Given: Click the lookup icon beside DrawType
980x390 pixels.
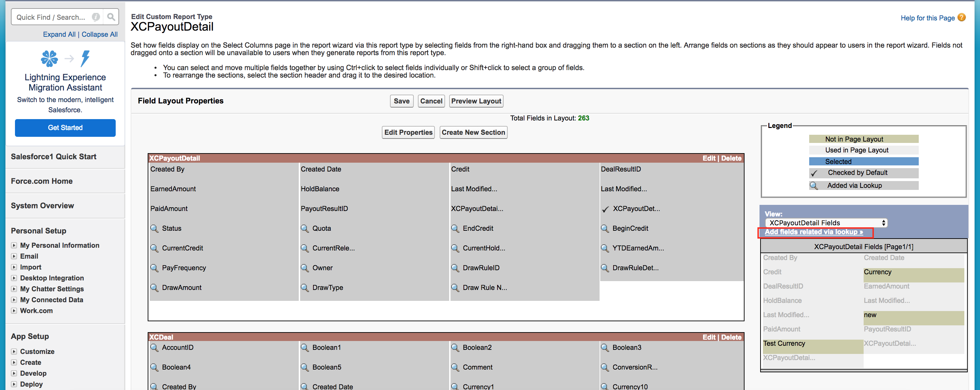Looking at the screenshot, I should pos(305,288).
